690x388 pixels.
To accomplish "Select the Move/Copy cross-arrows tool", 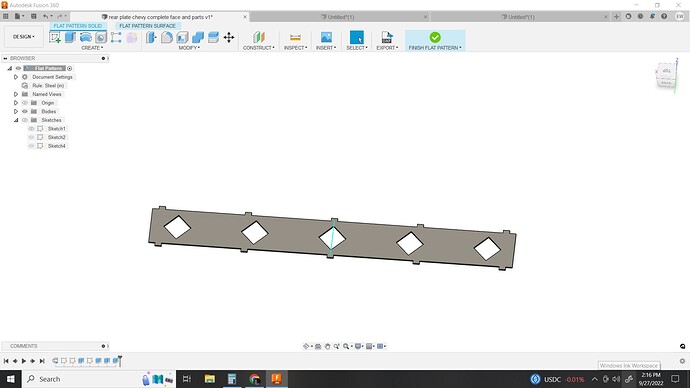I will pos(229,37).
